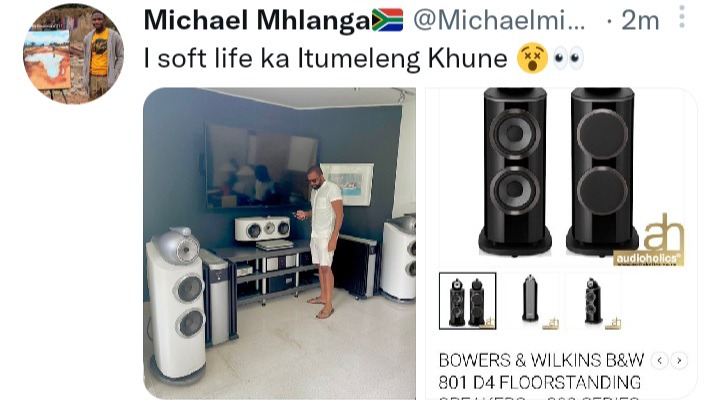
Task: Select the third speaker thumbnail
Action: coord(593,301)
